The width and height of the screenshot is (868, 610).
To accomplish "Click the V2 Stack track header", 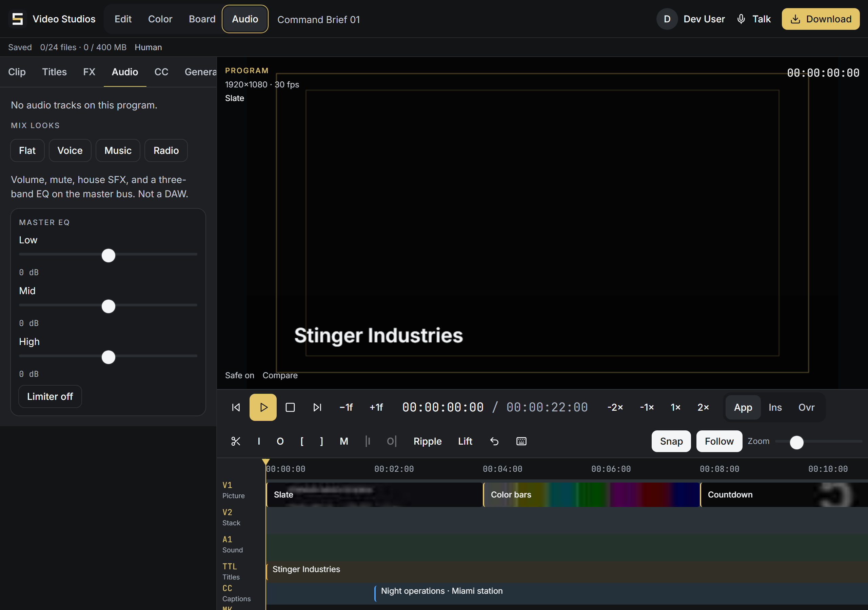I will click(240, 517).
